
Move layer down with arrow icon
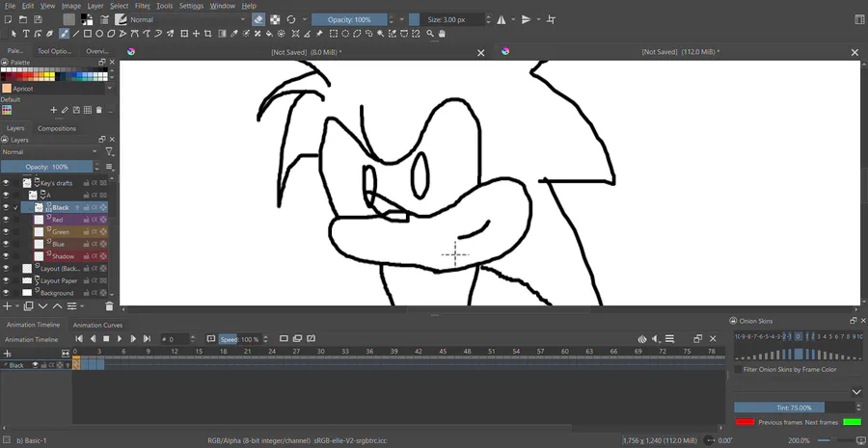[42, 305]
